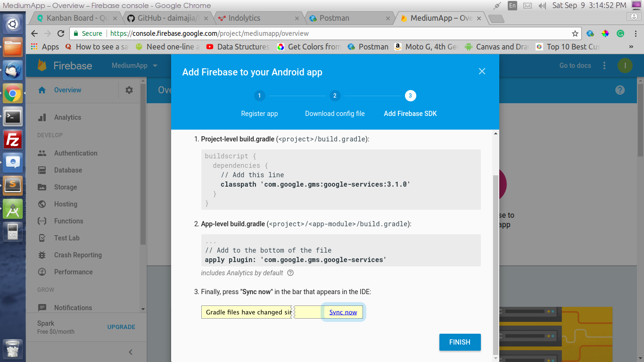The width and height of the screenshot is (644, 362).
Task: Select Analytics in the sidebar
Action: (x=67, y=117)
